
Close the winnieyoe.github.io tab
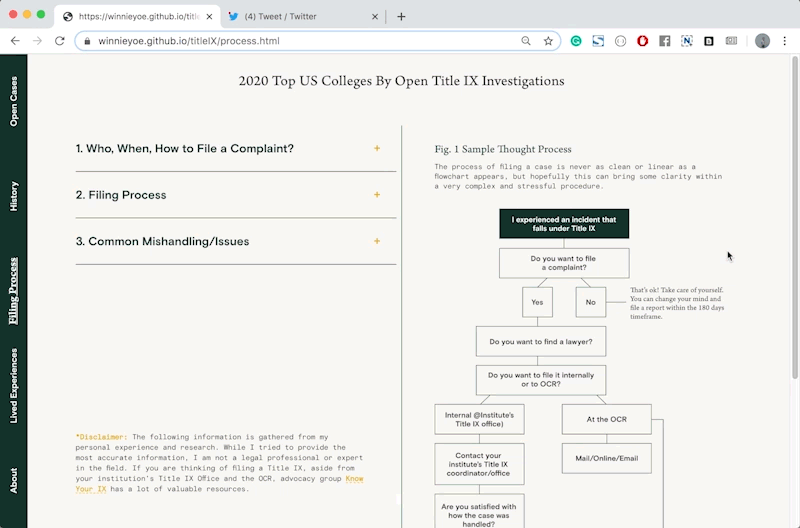(x=209, y=16)
